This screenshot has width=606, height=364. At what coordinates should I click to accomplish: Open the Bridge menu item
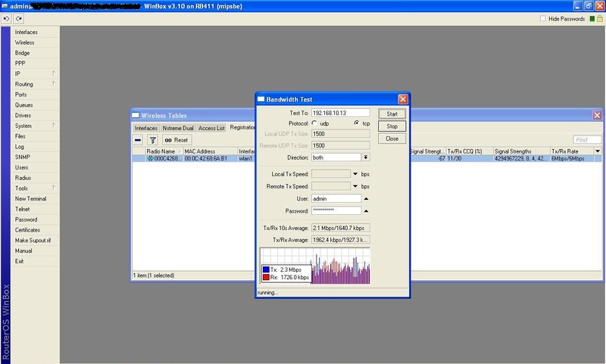[35, 53]
